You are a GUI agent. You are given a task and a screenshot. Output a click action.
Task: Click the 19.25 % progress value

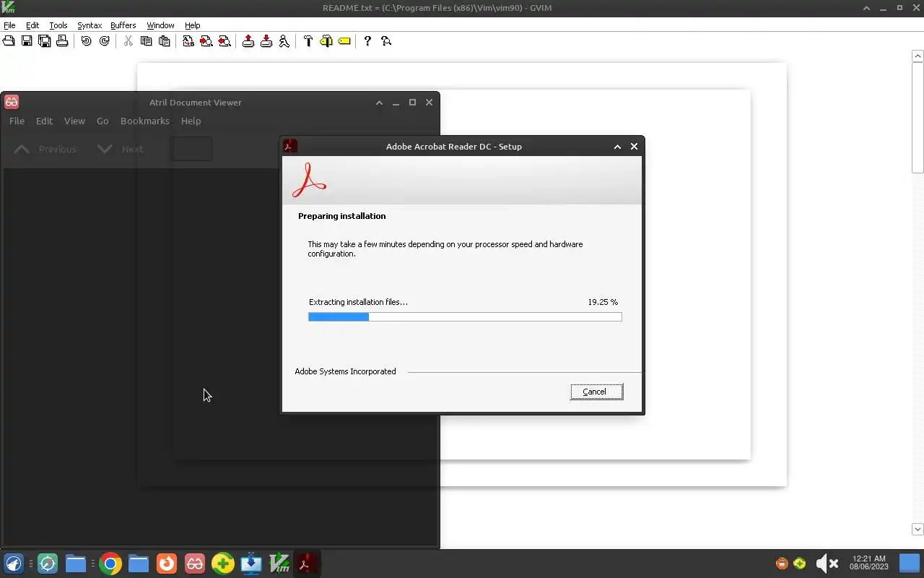pos(603,302)
